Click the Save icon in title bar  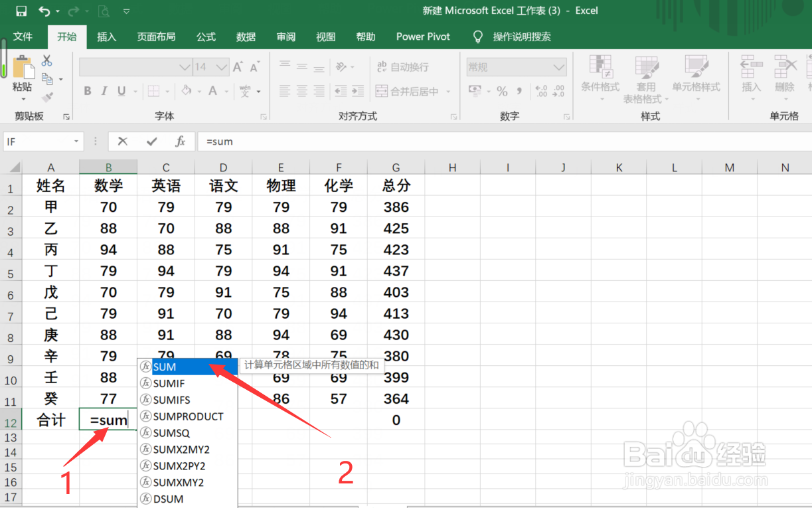[x=21, y=11]
